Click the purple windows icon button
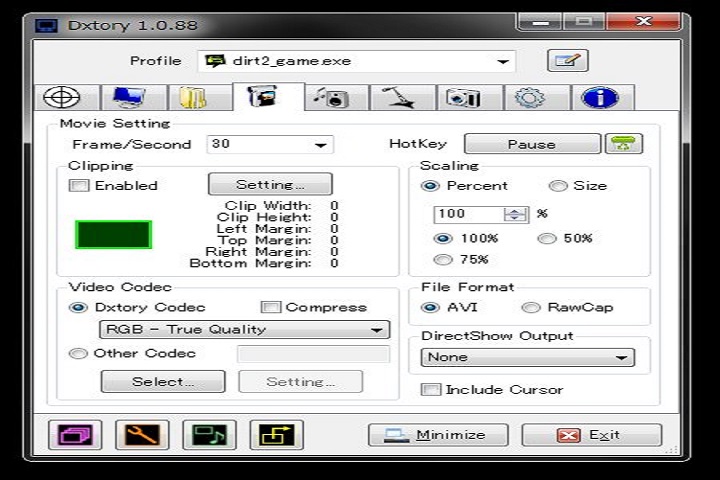720x480 pixels. pyautogui.click(x=75, y=435)
